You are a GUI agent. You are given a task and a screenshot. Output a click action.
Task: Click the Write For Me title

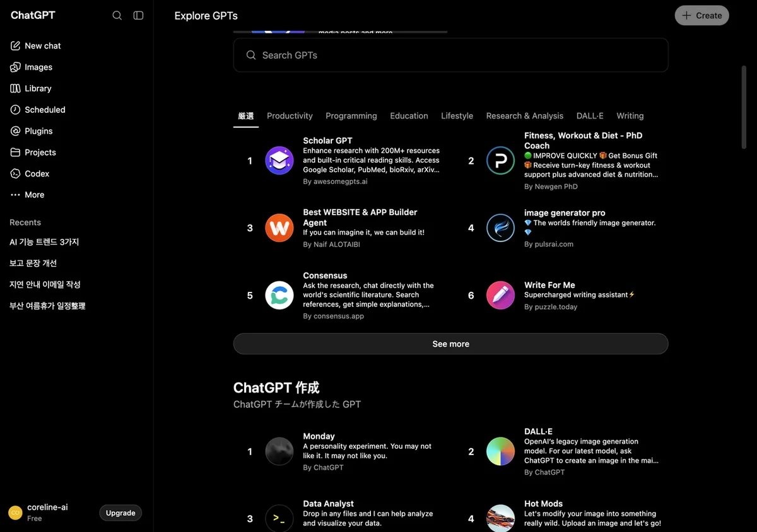(549, 285)
